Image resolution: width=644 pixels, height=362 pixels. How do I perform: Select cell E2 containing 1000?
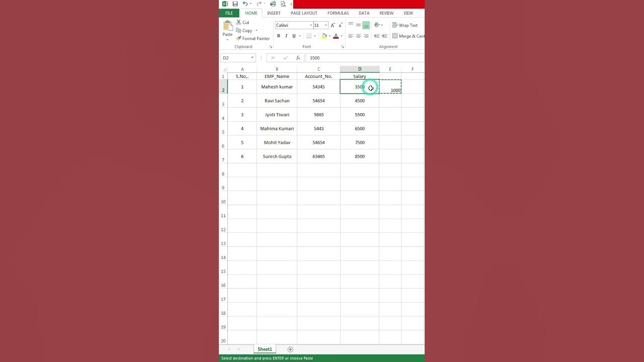pyautogui.click(x=390, y=87)
